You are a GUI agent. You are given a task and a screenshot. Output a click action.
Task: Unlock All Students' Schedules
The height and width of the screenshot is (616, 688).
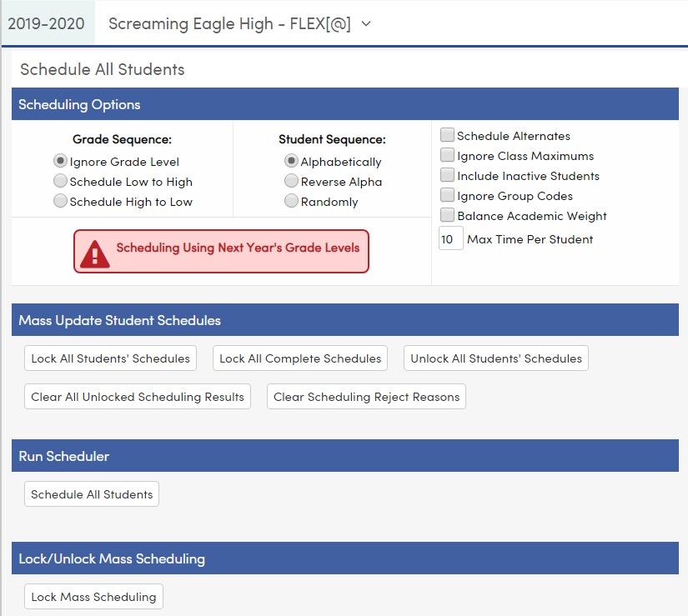point(495,358)
